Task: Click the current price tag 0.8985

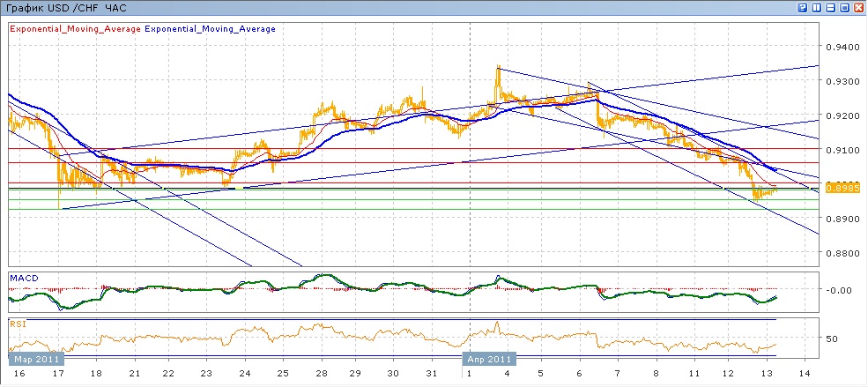Action: click(843, 189)
